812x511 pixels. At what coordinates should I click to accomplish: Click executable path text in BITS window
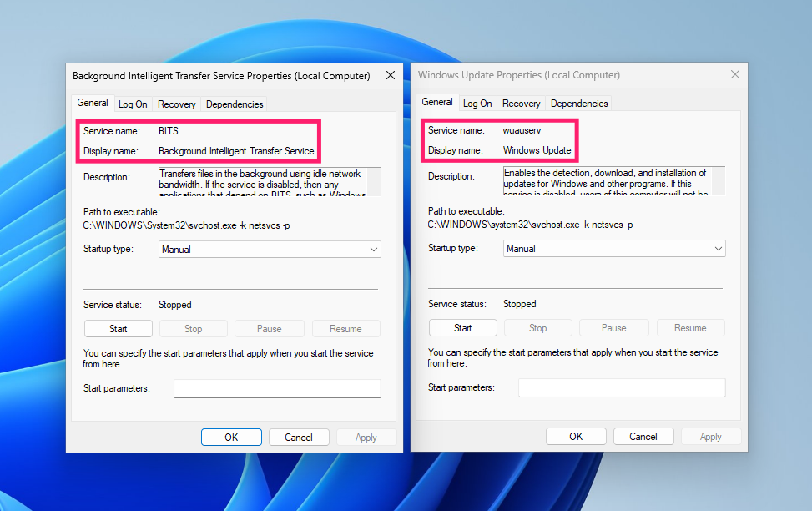click(x=186, y=226)
